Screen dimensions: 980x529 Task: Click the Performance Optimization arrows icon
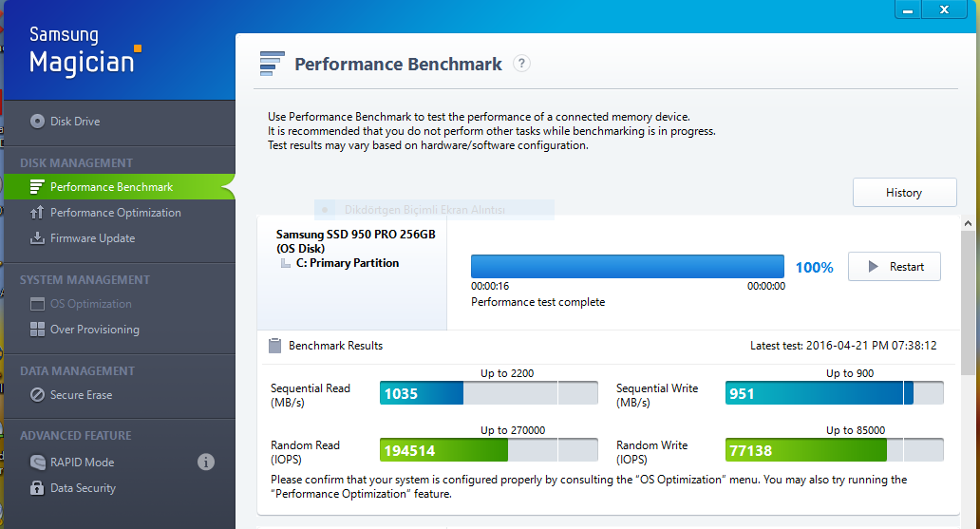tap(37, 213)
